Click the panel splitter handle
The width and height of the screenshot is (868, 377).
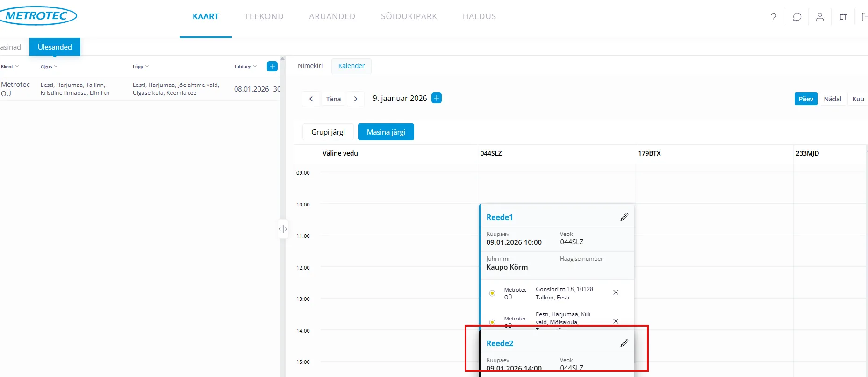pyautogui.click(x=283, y=228)
